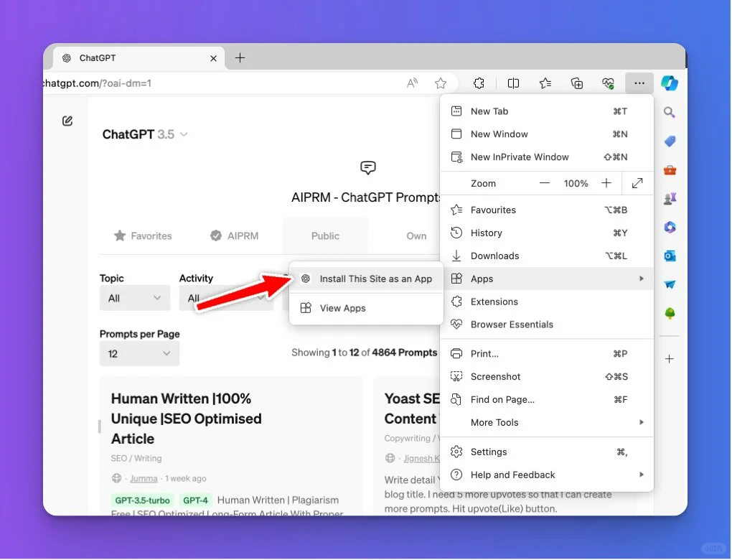
Task: Enter full screen from Zoom row
Action: click(637, 184)
